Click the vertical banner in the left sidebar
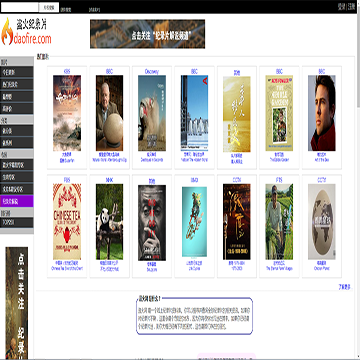The width and height of the screenshot is (360, 360). point(17,303)
